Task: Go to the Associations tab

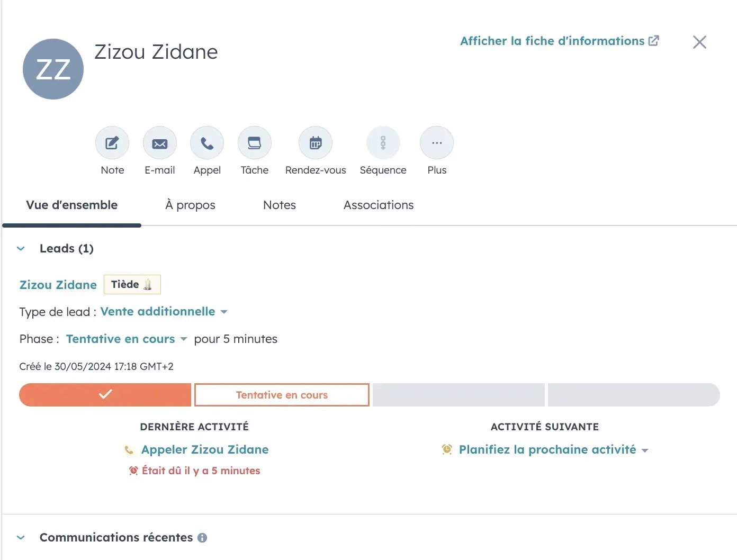Action: 379,205
